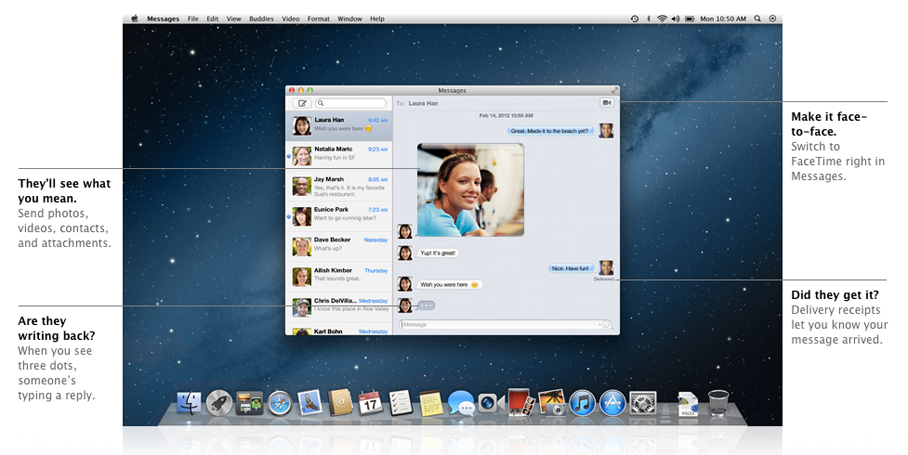The image size is (908, 455).
Task: Open the Window menu
Action: click(350, 19)
